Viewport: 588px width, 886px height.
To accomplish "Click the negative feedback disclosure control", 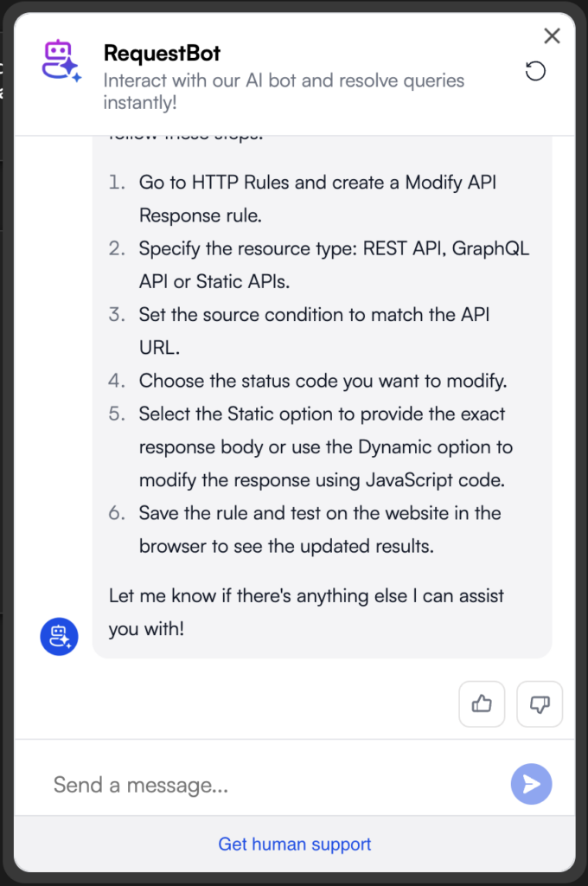I will pos(539,703).
